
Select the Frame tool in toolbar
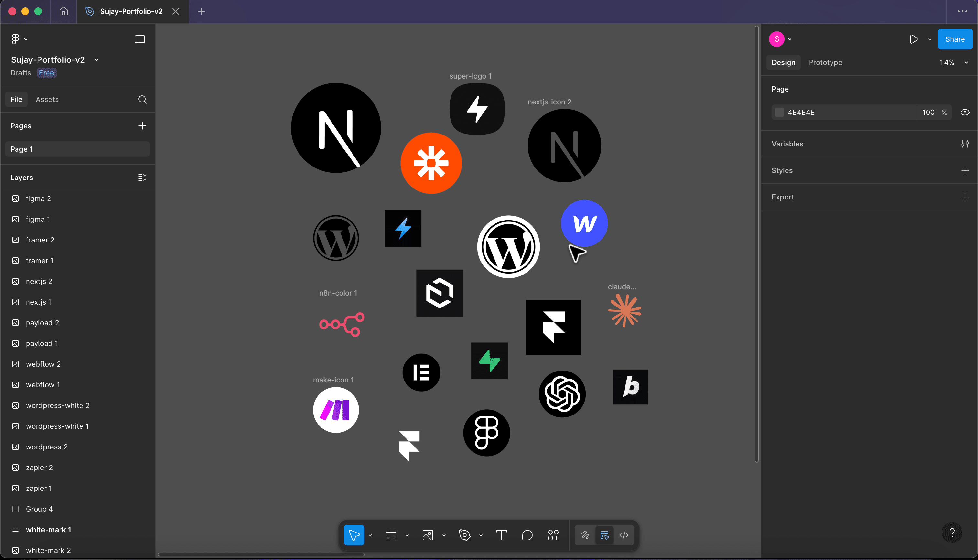coord(391,535)
